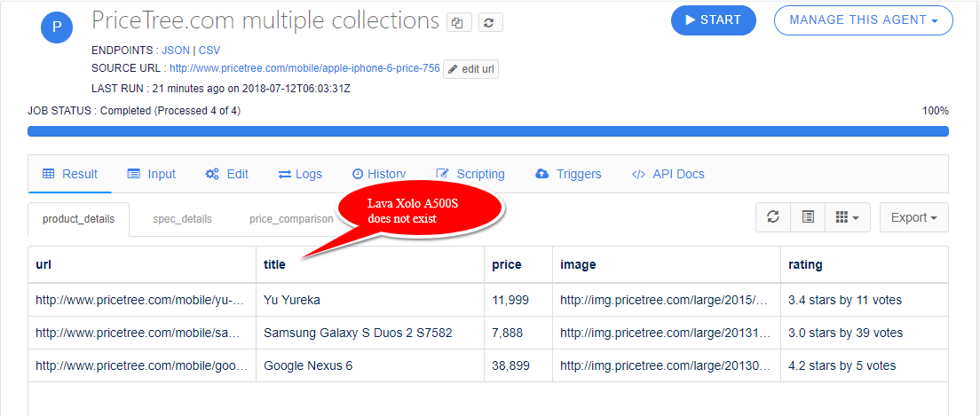Switch to the Result tab
Screen dimensions: 980x416
[x=70, y=174]
